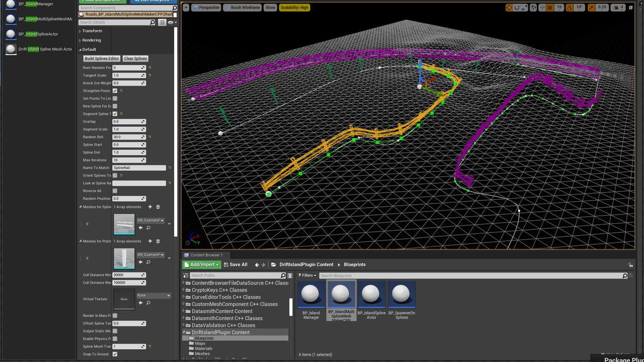Open grid snap size 10 dropdown
Screen dimensions: 644x362
click(559, 8)
